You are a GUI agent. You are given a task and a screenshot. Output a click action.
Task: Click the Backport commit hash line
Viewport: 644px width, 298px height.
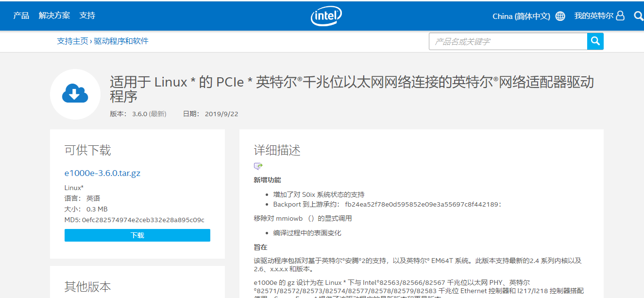pyautogui.click(x=387, y=204)
